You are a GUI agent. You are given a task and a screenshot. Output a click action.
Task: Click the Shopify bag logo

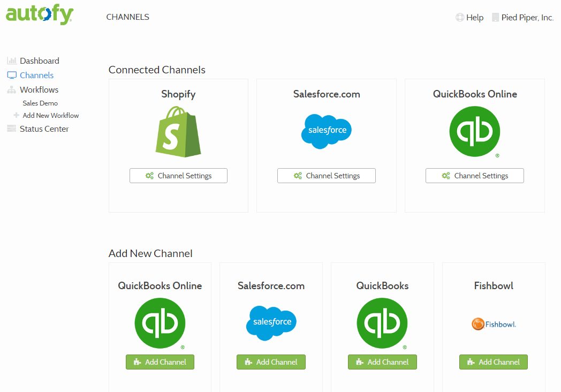pos(178,131)
